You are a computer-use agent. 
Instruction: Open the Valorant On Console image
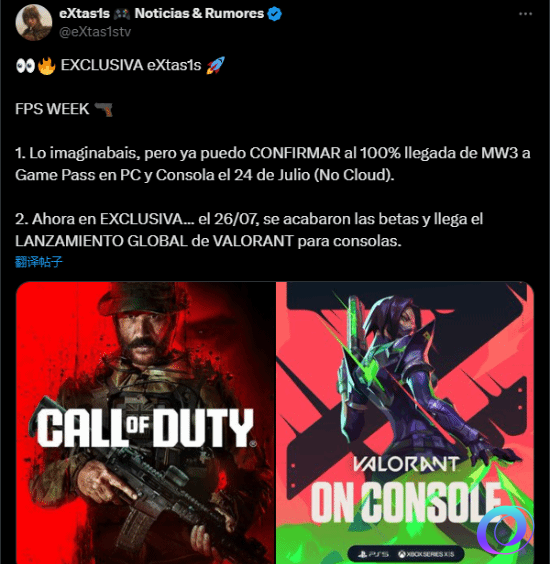[405, 423]
